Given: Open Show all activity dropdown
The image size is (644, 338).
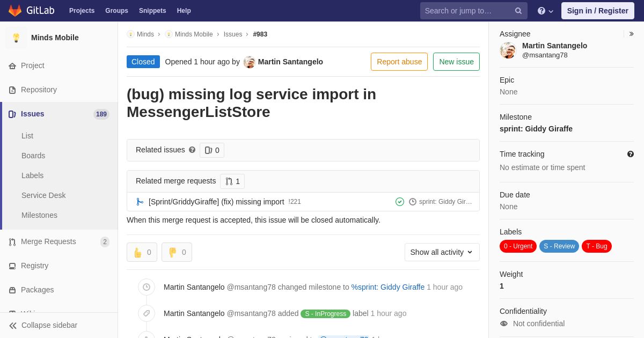Looking at the screenshot, I should tap(442, 252).
